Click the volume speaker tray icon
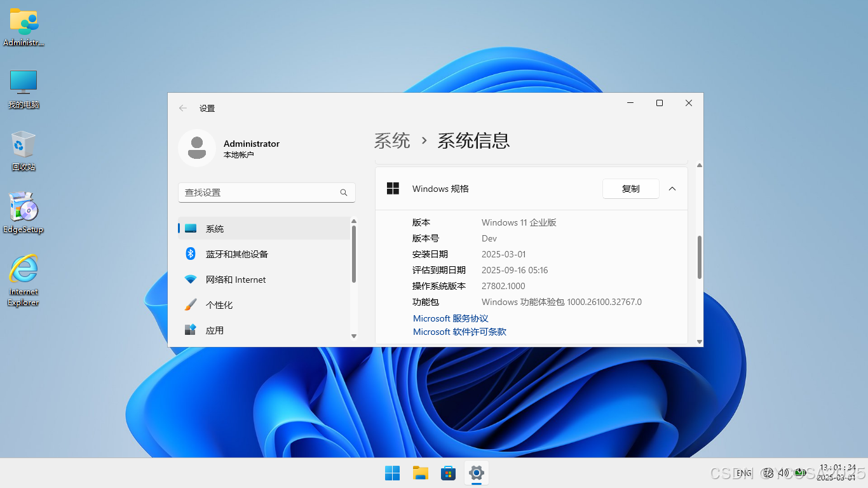Image resolution: width=868 pixels, height=488 pixels. (784, 473)
